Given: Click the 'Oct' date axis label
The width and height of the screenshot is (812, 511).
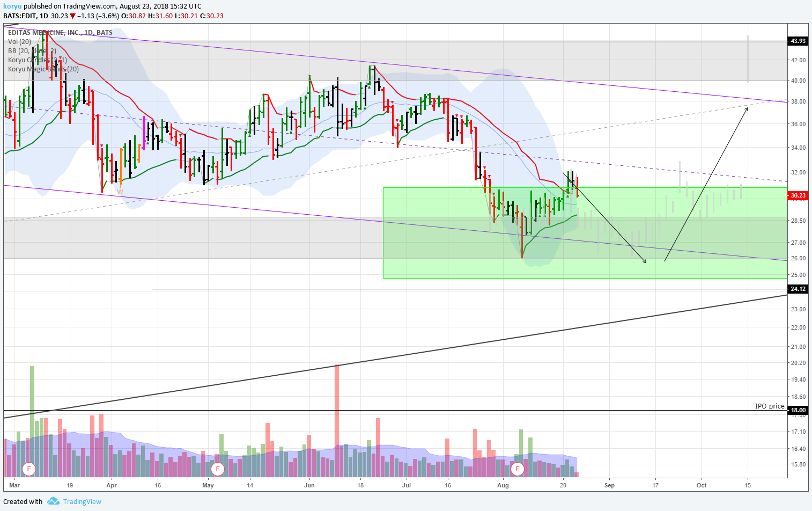Looking at the screenshot, I should pos(702,485).
